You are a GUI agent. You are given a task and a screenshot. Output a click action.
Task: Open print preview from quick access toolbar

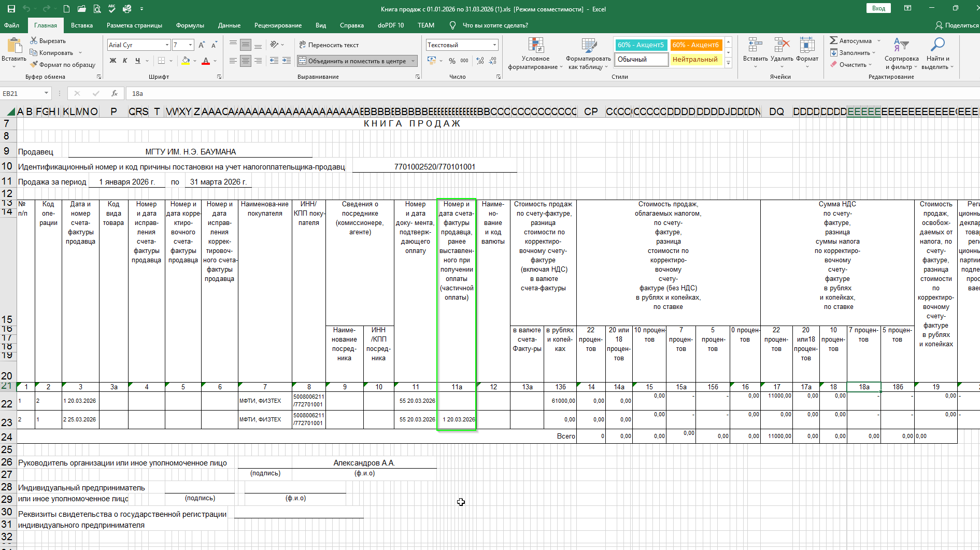tap(97, 9)
